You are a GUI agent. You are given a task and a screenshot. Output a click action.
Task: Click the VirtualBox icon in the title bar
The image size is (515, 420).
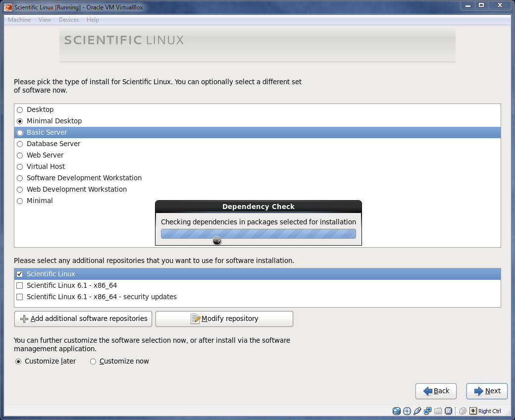(8, 7)
